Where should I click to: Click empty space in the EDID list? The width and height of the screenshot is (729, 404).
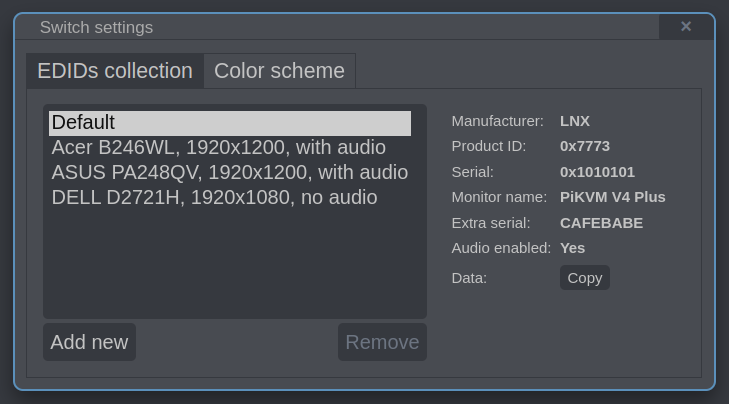(x=234, y=265)
